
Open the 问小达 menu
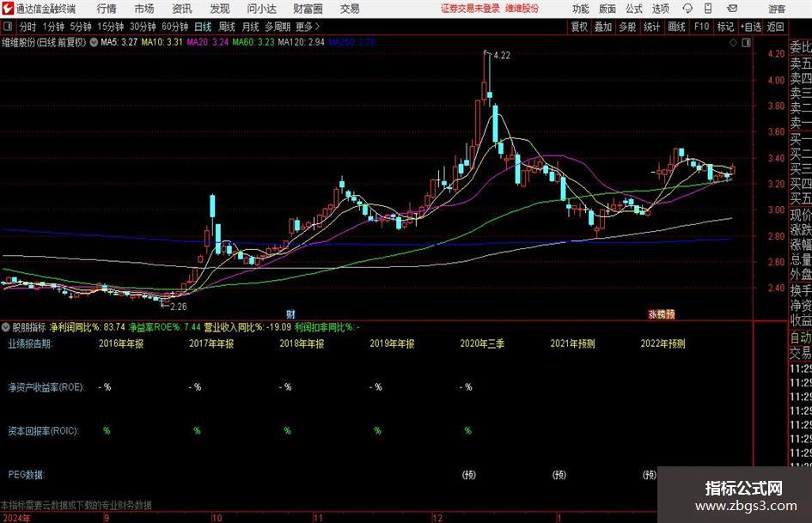[261, 9]
